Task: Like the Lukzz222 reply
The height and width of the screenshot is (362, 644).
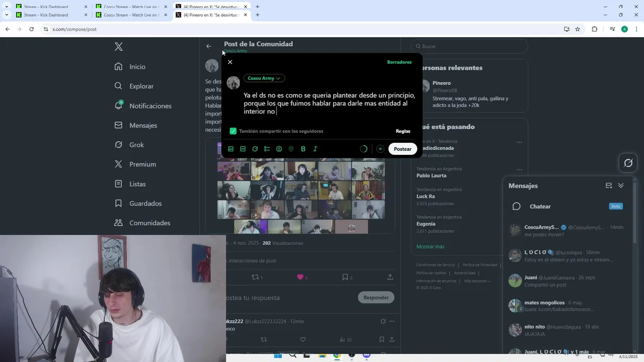Action: [303, 339]
